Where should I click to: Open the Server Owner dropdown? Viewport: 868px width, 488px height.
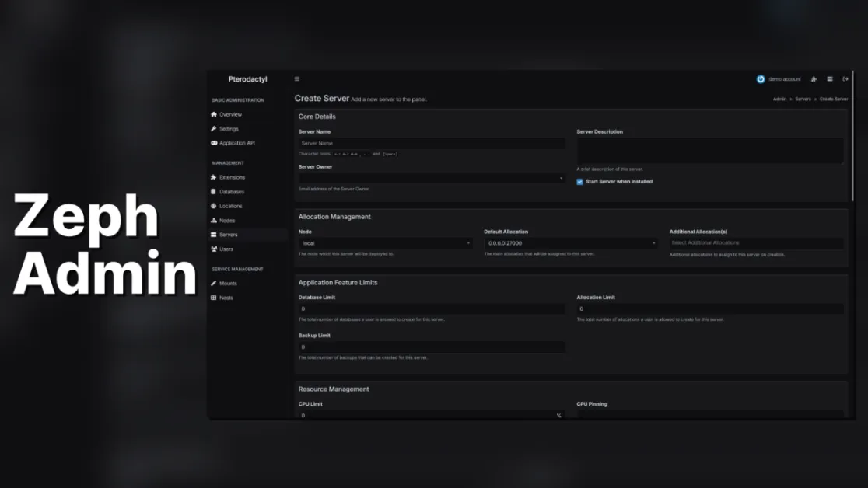point(432,178)
